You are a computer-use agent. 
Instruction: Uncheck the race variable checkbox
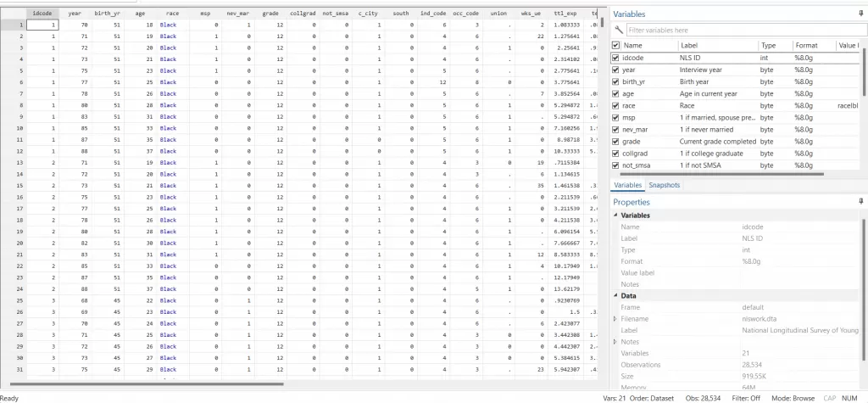click(616, 105)
